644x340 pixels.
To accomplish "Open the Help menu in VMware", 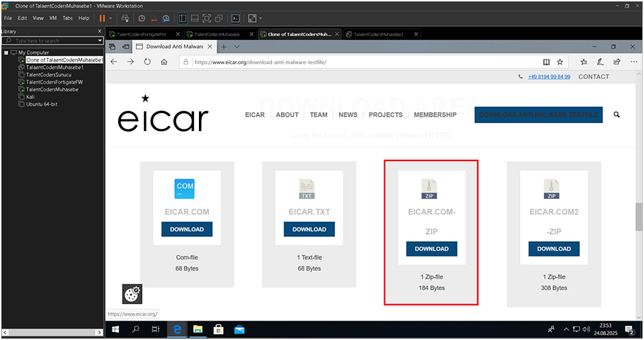I will (84, 18).
